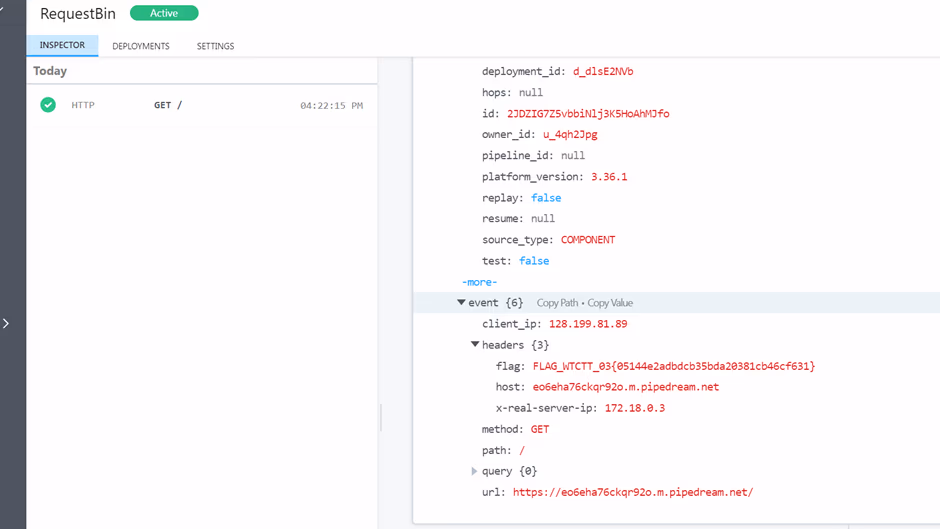Click the flag header value FLAG_WTCTT_03
Image resolution: width=940 pixels, height=529 pixels.
coord(674,366)
